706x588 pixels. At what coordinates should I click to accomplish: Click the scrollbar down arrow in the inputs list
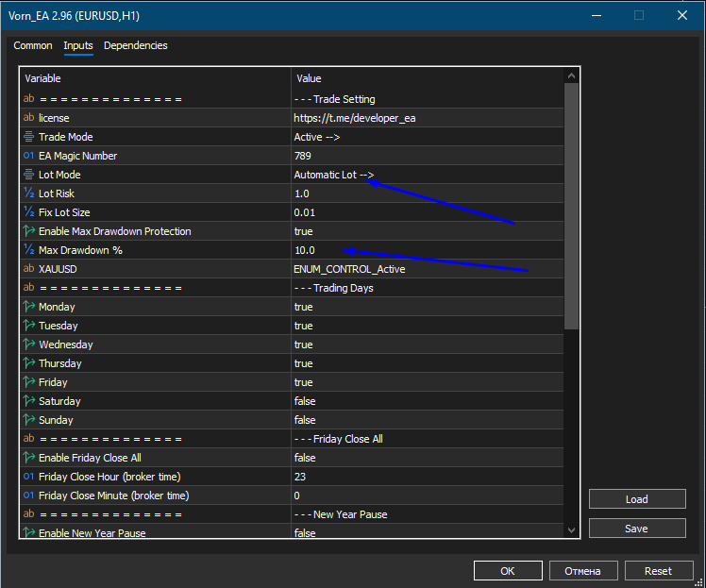point(571,530)
